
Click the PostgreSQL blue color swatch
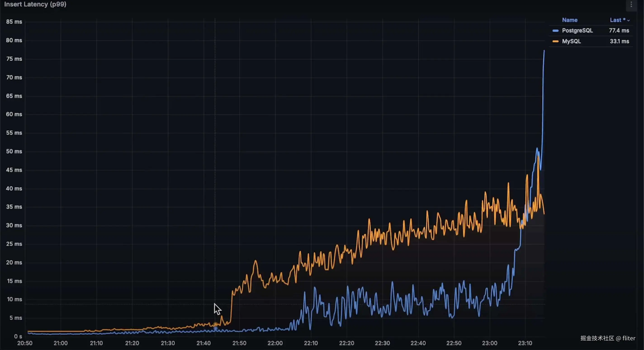point(555,31)
